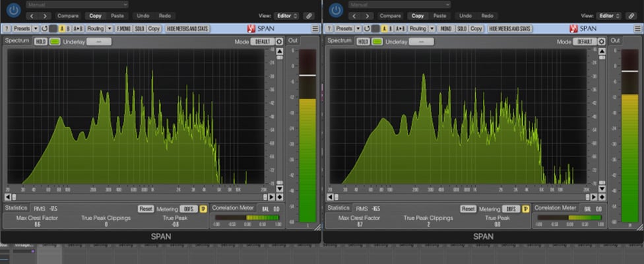Toggle SOLO in left SPAN toolbar
644x264 pixels.
tap(140, 29)
